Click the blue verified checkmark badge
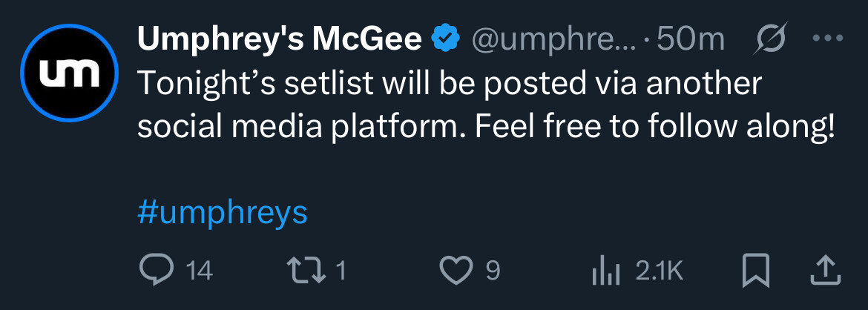The image size is (868, 310). (x=446, y=39)
